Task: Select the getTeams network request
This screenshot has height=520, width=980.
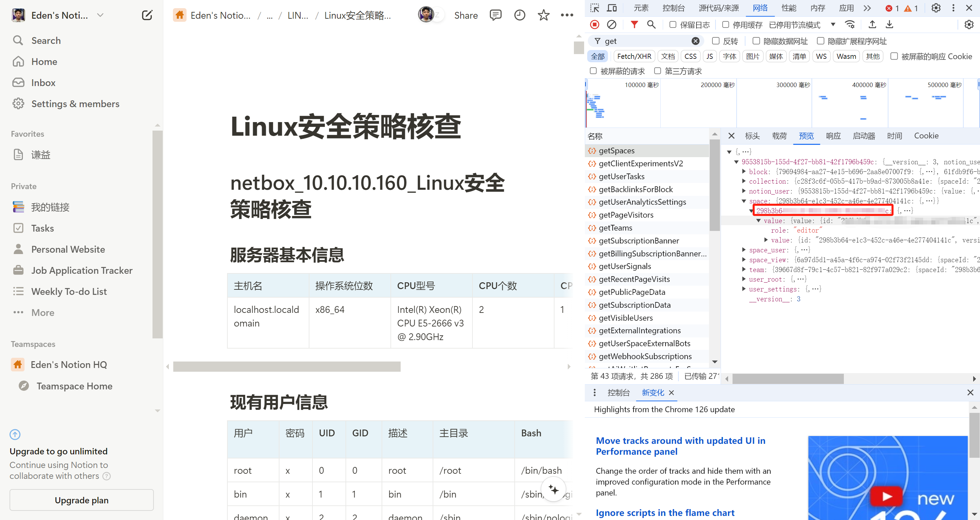Action: [615, 228]
